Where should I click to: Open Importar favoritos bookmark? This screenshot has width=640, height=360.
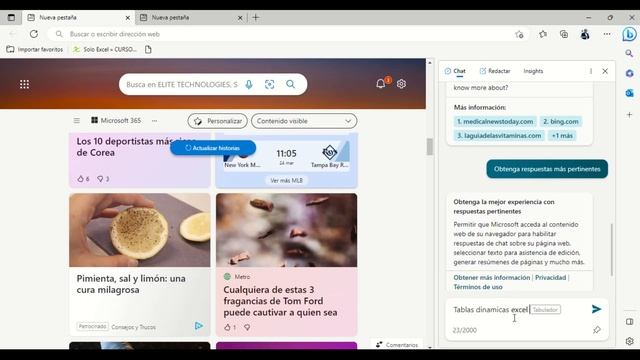coord(35,49)
